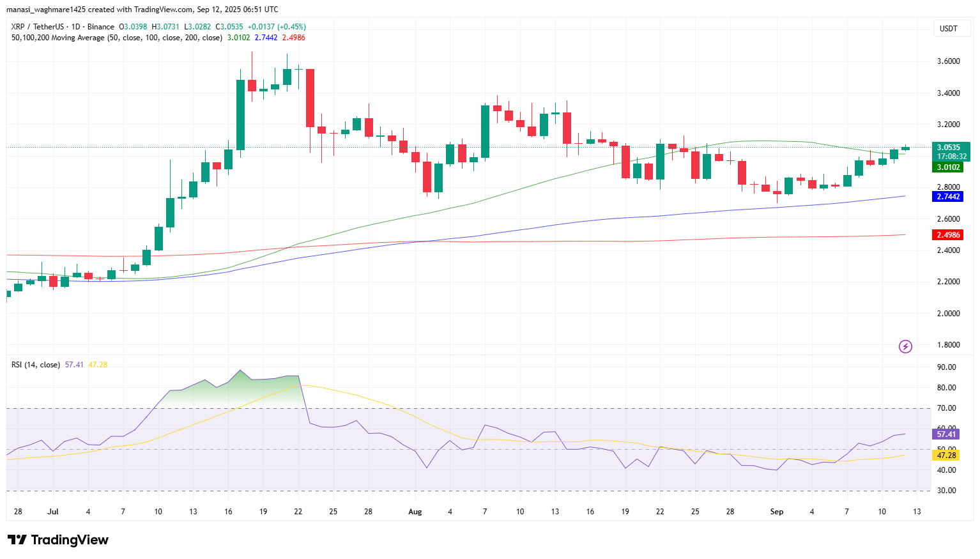Click the Sep label on the time axis

pos(777,512)
